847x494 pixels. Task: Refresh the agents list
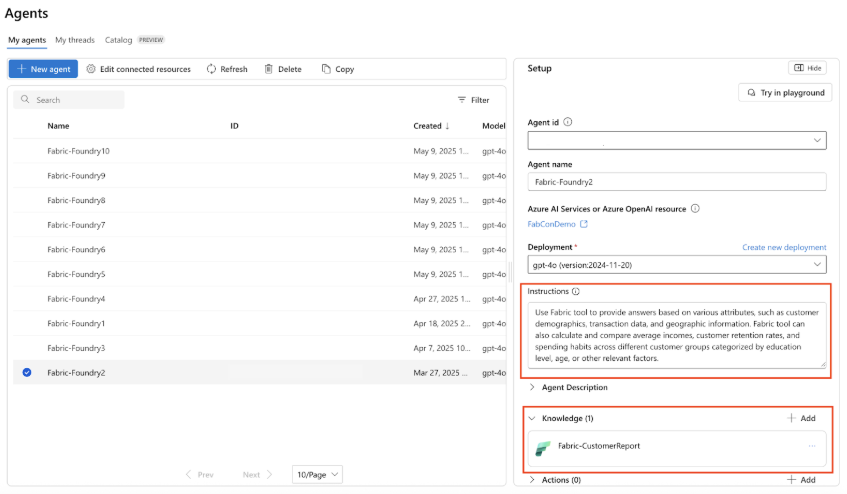pyautogui.click(x=227, y=69)
